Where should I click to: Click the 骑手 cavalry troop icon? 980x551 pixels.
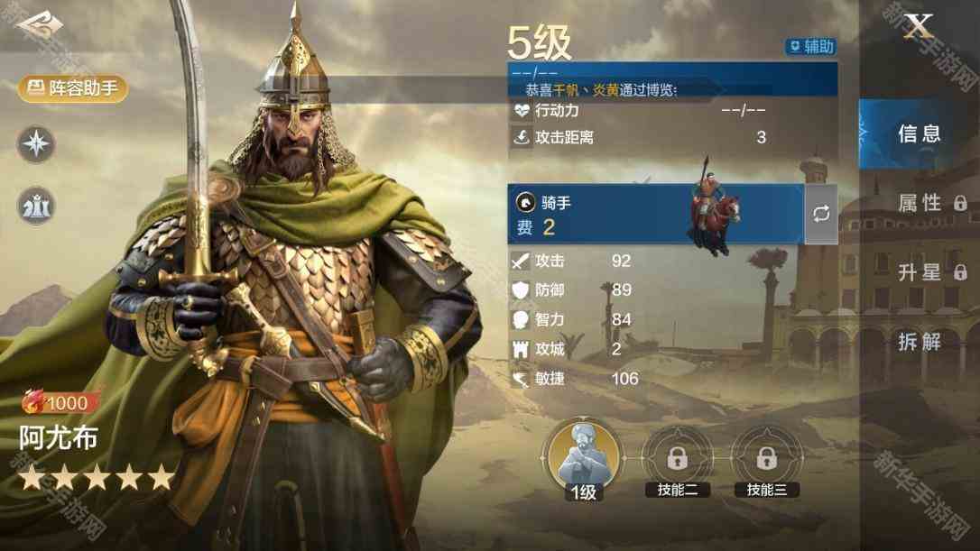click(x=525, y=202)
